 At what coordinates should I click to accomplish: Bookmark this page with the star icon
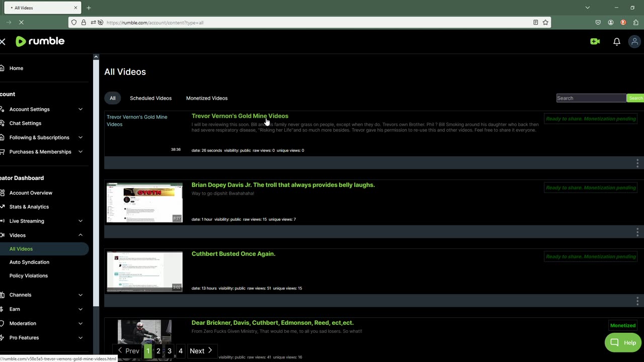[x=545, y=23]
